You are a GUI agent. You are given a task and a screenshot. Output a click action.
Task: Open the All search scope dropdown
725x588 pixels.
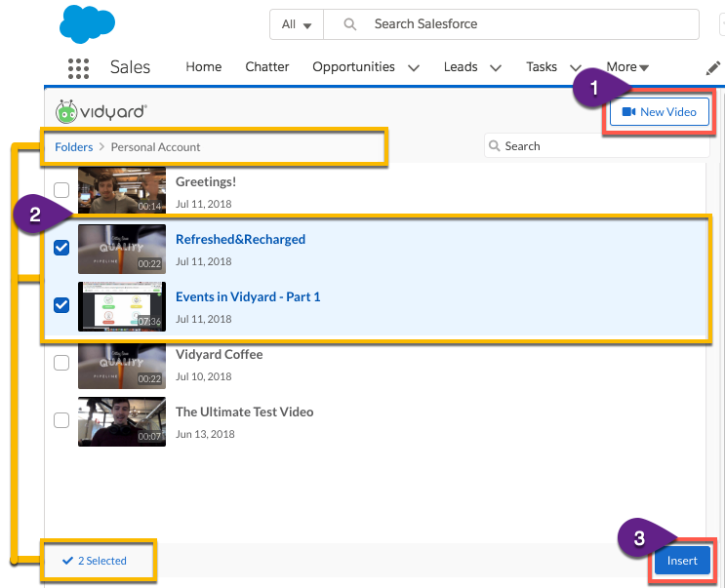point(297,24)
